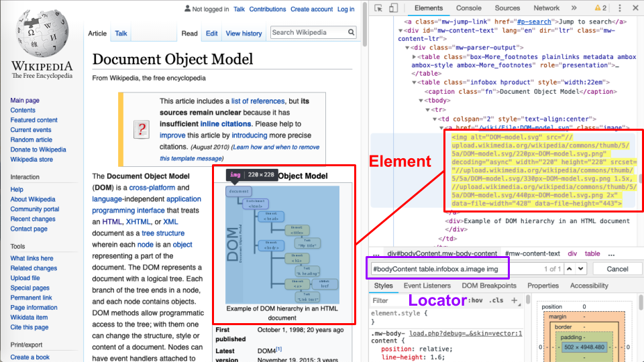This screenshot has width=644, height=362.
Task: Collapse the td colspan node
Action: [x=435, y=119]
